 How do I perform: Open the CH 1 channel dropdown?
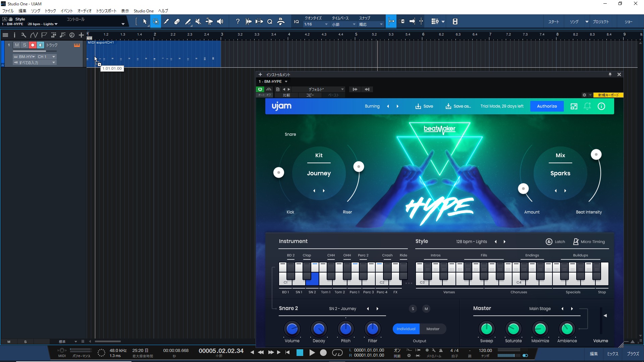pos(46,57)
